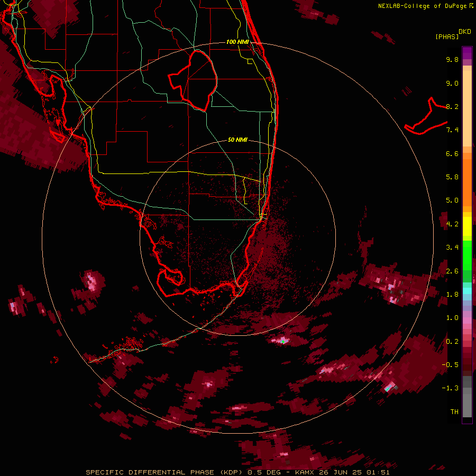Viewport: 476px width, 476px height.
Task: Click the -0.5 value on the scale
Action: click(x=450, y=365)
